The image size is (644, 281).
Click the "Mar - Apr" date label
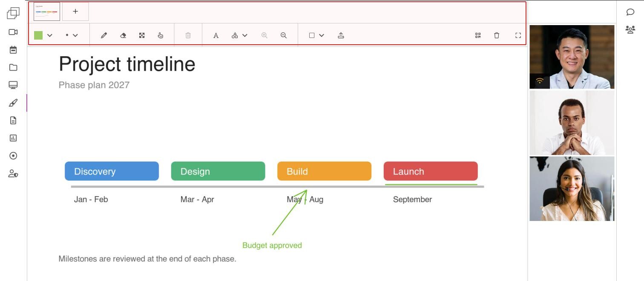click(x=197, y=199)
